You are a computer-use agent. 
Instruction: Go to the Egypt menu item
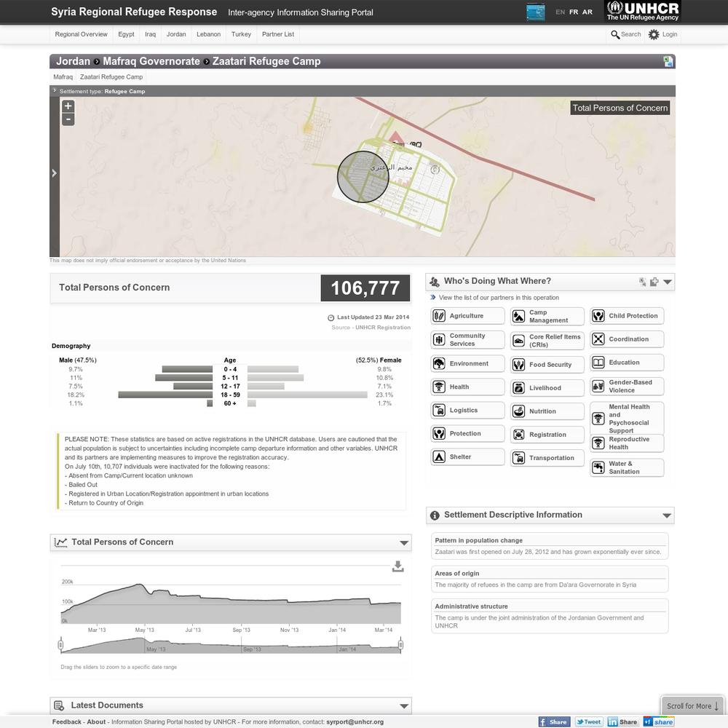click(126, 34)
